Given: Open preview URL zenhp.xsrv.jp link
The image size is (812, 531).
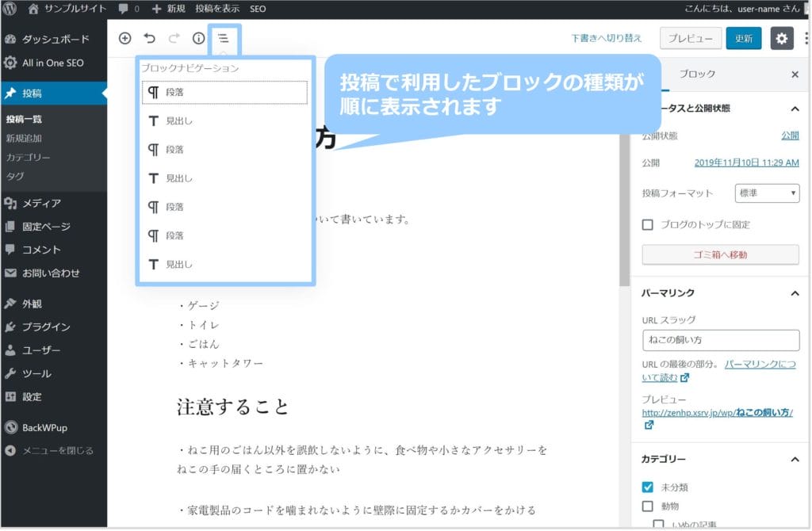Looking at the screenshot, I should [x=717, y=412].
